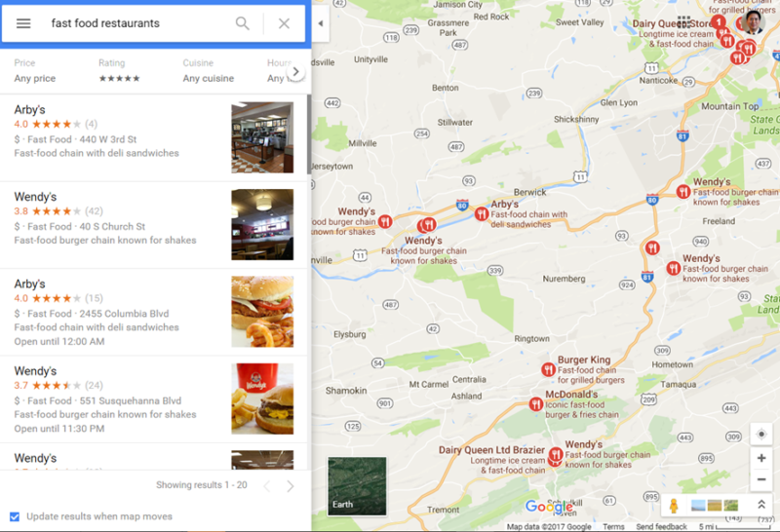This screenshot has height=532, width=780.
Task: Select the Street View pegman
Action: coord(674,506)
